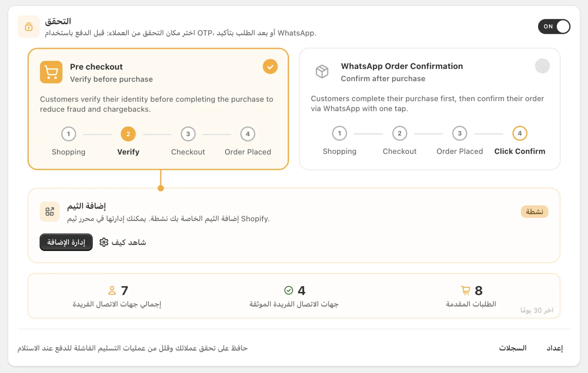588x373 pixels.
Task: Click the جهات الاتصال الفريدة الموثقة stat label
Action: point(294,304)
